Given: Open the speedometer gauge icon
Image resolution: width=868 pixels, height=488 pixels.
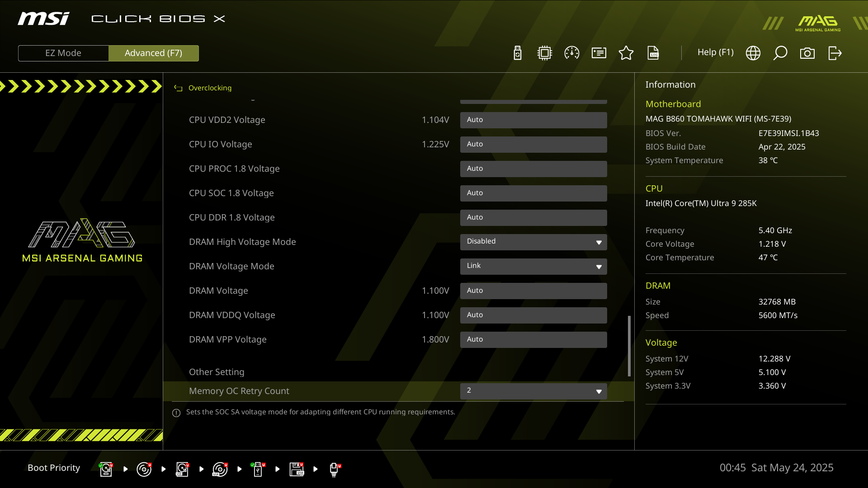Looking at the screenshot, I should [572, 53].
